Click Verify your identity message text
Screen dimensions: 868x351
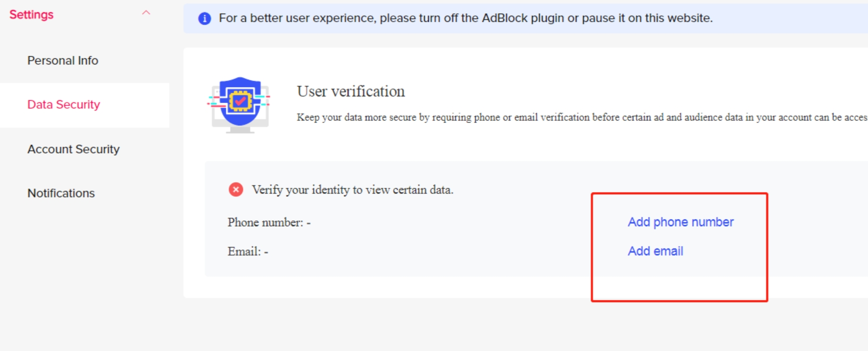353,190
